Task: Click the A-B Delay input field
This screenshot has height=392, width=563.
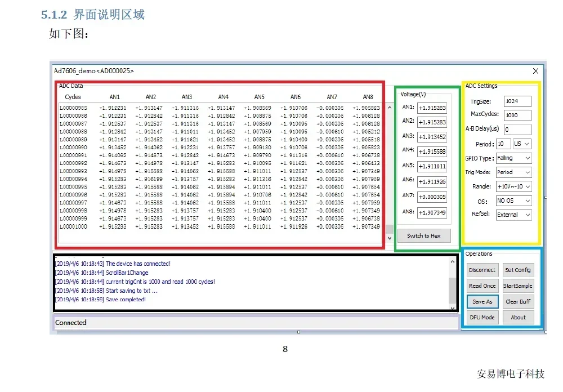Action: 516,129
